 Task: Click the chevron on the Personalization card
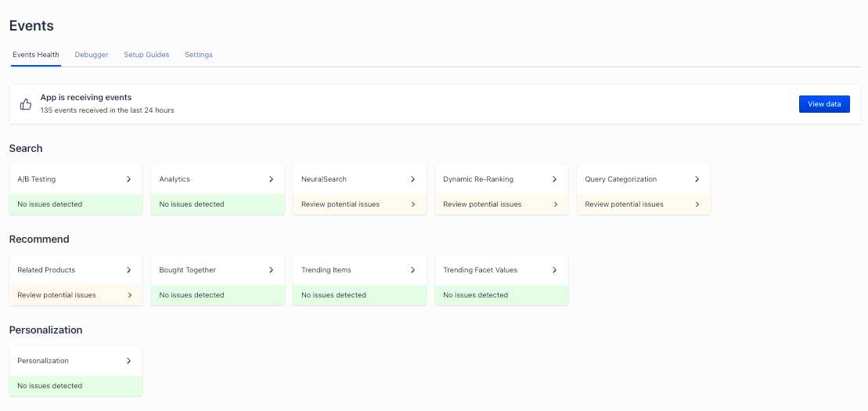pyautogui.click(x=129, y=361)
